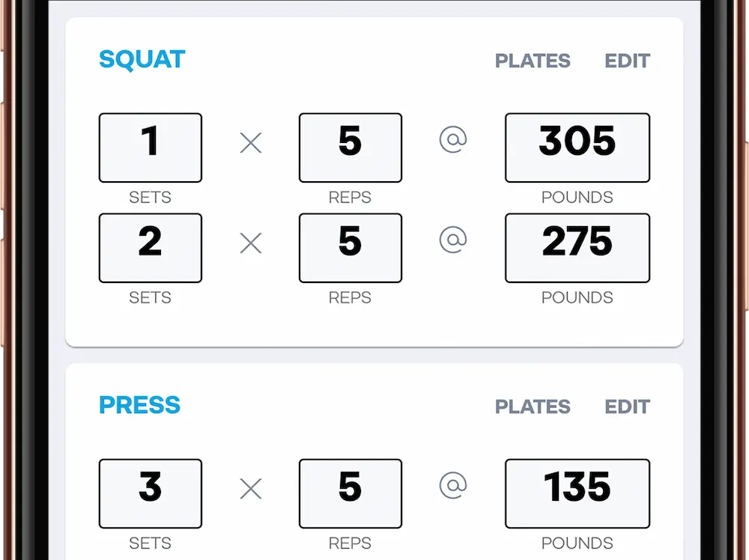The image size is (749, 560).
Task: Select the PRESS exercise title
Action: click(139, 405)
